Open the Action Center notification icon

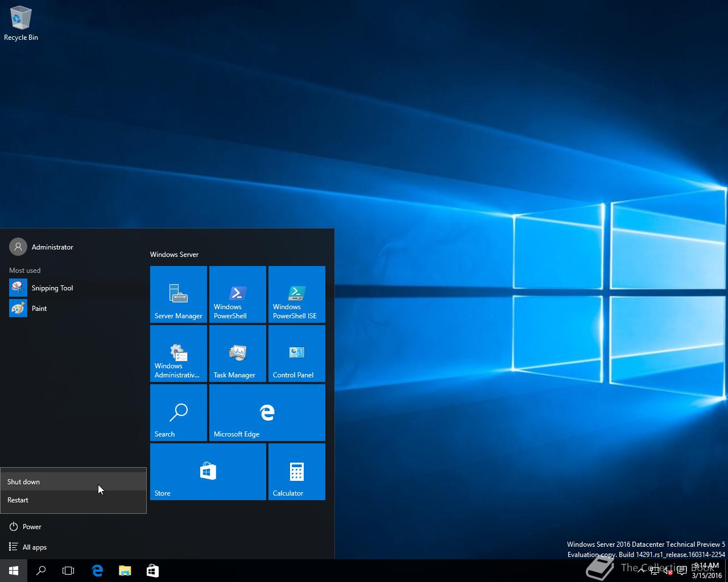pyautogui.click(x=682, y=571)
